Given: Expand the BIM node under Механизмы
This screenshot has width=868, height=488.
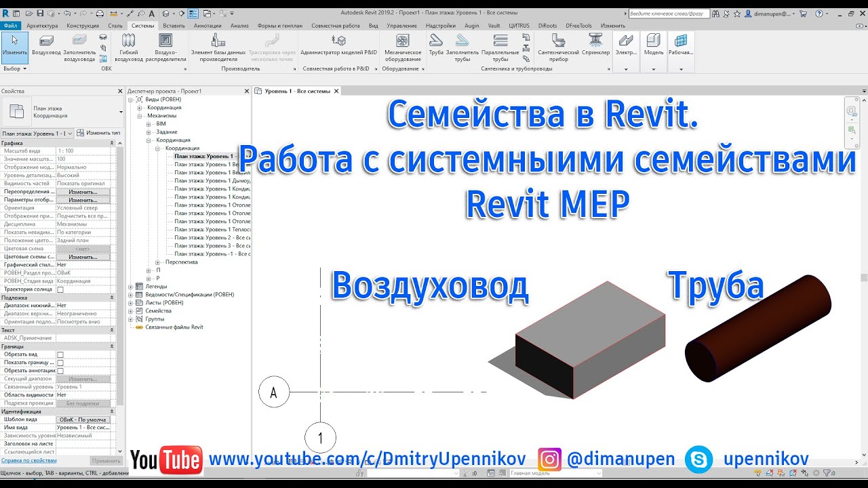Looking at the screenshot, I should [x=149, y=124].
